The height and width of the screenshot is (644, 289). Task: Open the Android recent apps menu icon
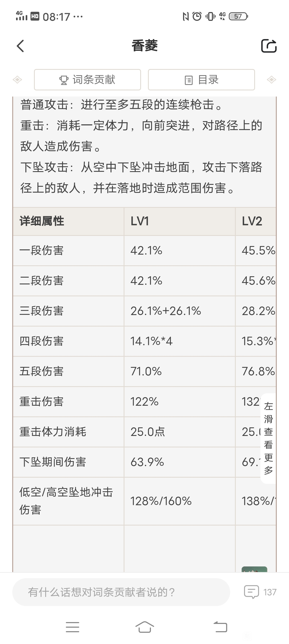pos(73,627)
